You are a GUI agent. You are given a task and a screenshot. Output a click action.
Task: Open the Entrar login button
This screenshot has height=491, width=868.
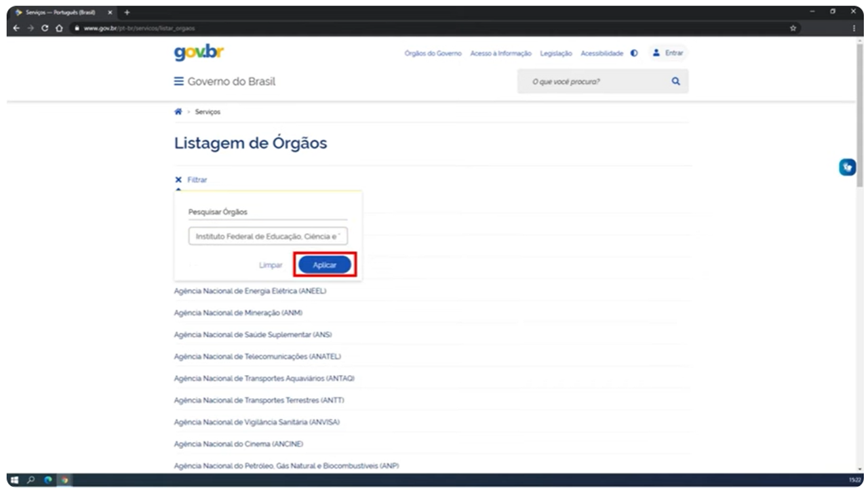point(668,53)
